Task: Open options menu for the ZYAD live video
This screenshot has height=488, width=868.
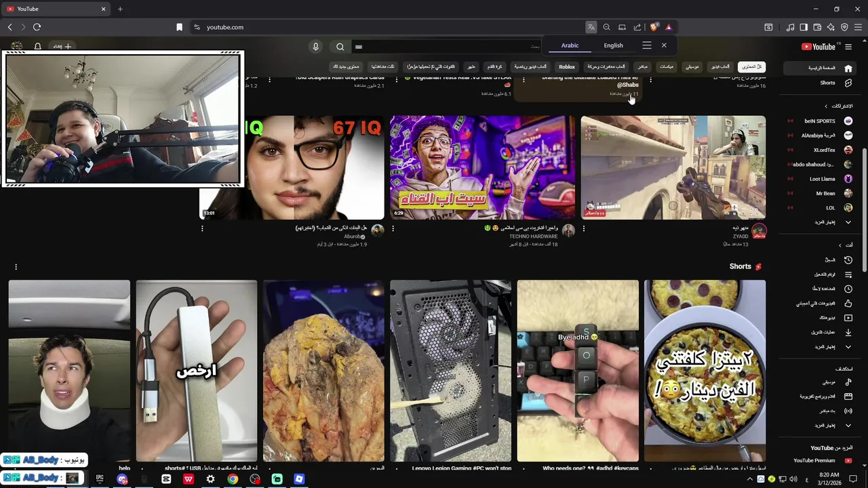Action: point(584,228)
